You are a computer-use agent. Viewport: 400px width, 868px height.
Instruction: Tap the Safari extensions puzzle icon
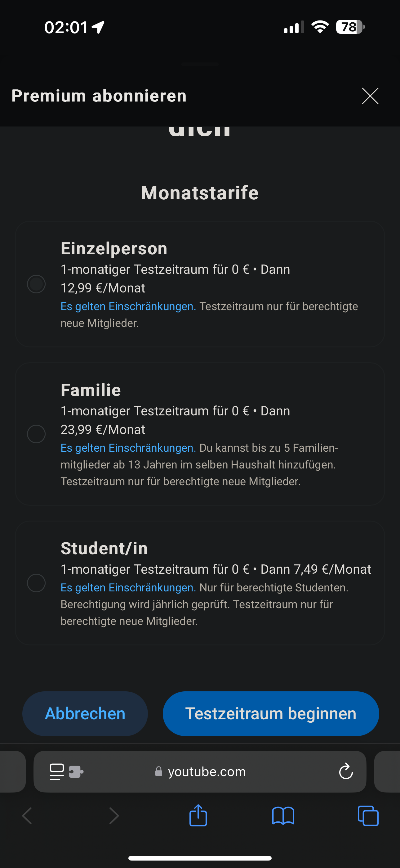76,772
